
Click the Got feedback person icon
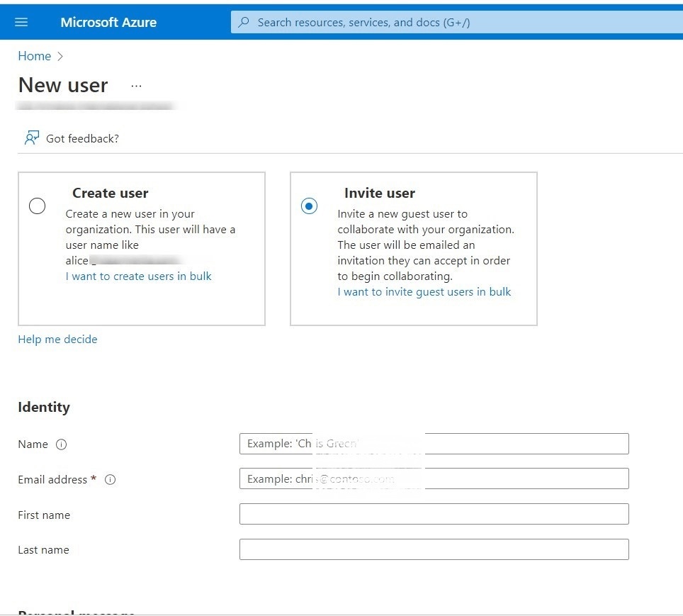31,138
